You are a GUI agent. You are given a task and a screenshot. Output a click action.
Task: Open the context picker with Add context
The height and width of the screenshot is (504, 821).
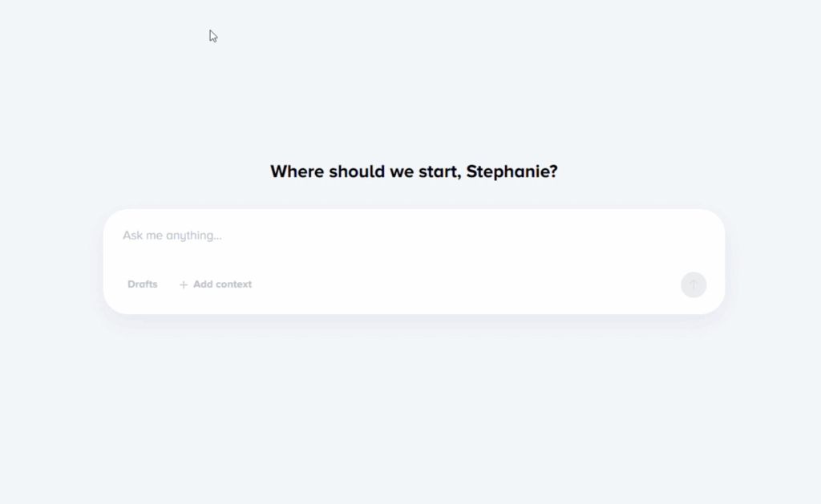215,284
